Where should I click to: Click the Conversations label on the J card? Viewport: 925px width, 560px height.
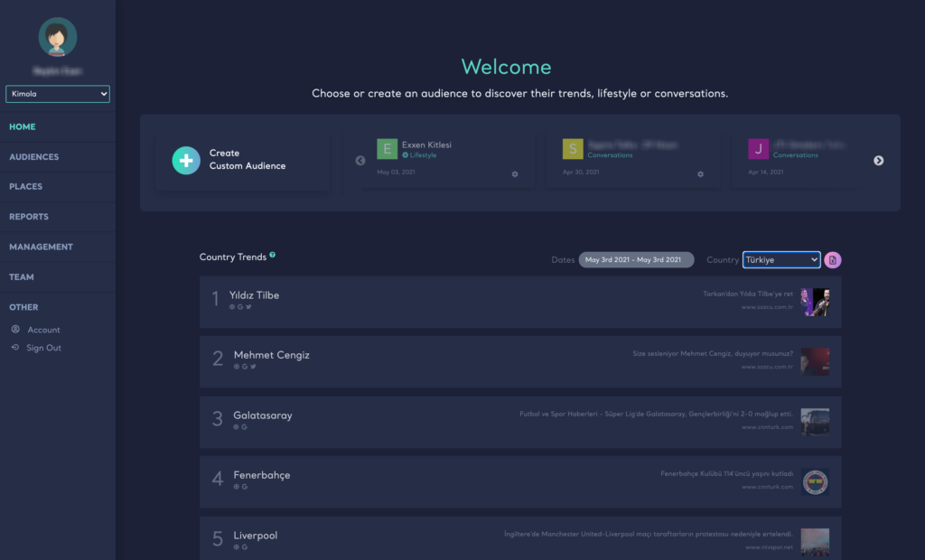pos(795,155)
